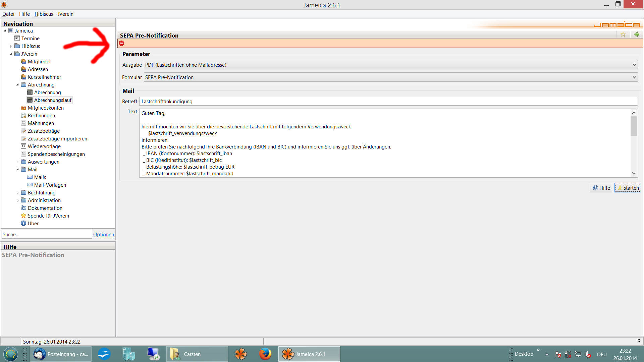
Task: Click the Spende für JVerein star icon
Action: (23, 216)
